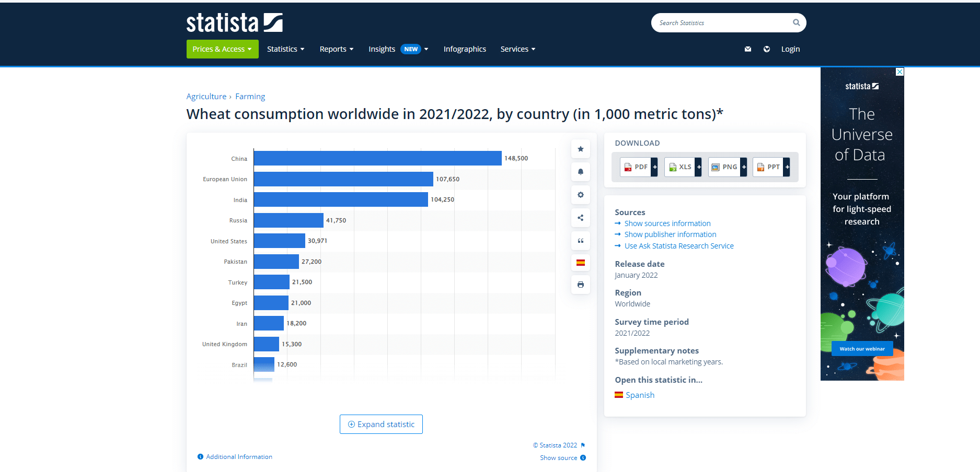The image size is (980, 472).
Task: Click the Expand statistic button
Action: pos(381,424)
